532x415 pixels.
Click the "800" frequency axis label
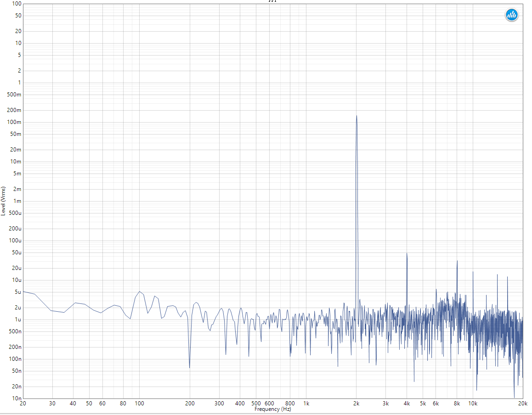coord(290,404)
